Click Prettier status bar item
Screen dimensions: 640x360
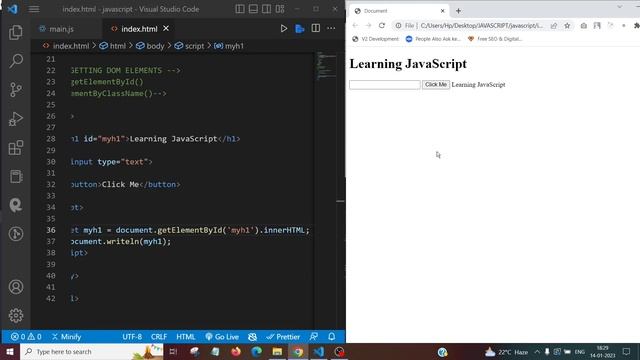(x=283, y=337)
